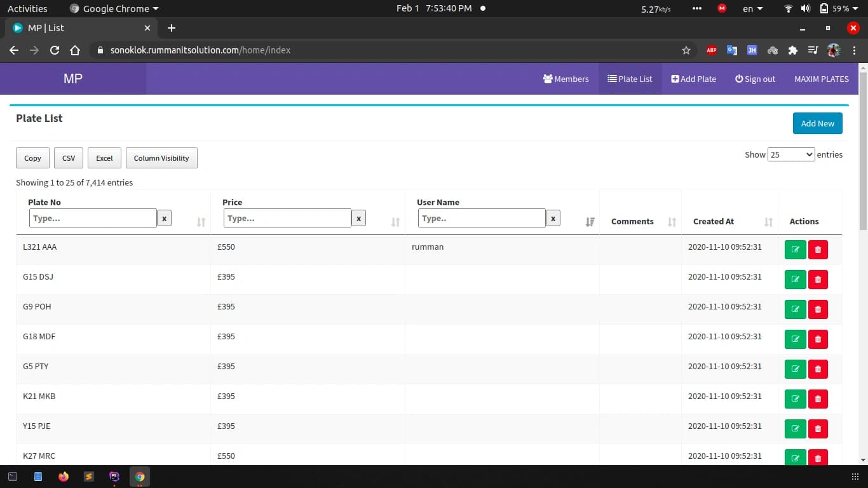This screenshot has height=488, width=868.
Task: Select the Sign out menu item
Action: point(756,79)
